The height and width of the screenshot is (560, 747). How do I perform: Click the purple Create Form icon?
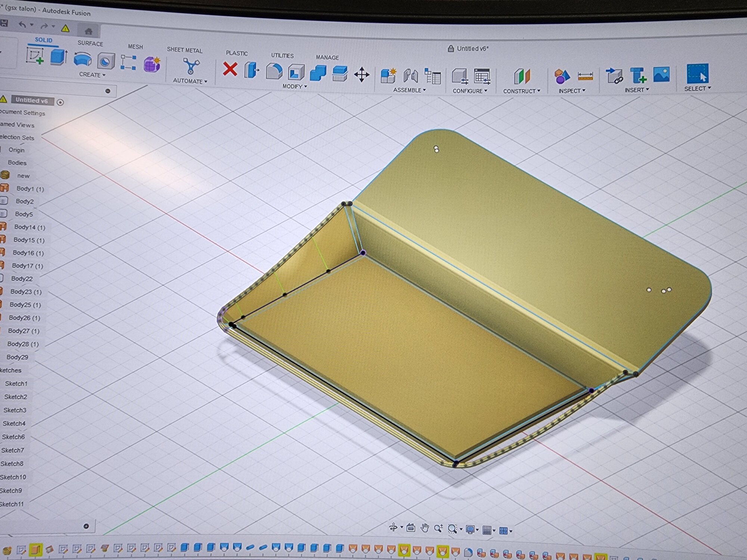point(152,64)
